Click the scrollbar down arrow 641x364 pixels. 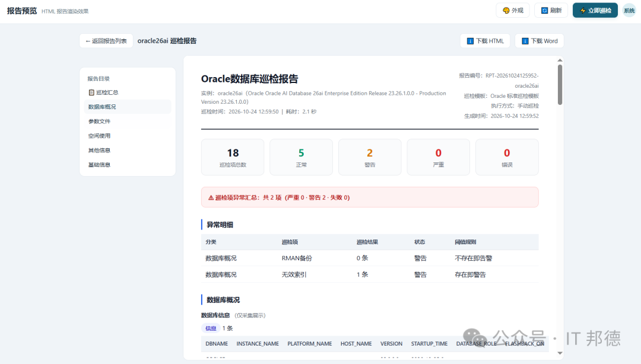[x=560, y=353]
